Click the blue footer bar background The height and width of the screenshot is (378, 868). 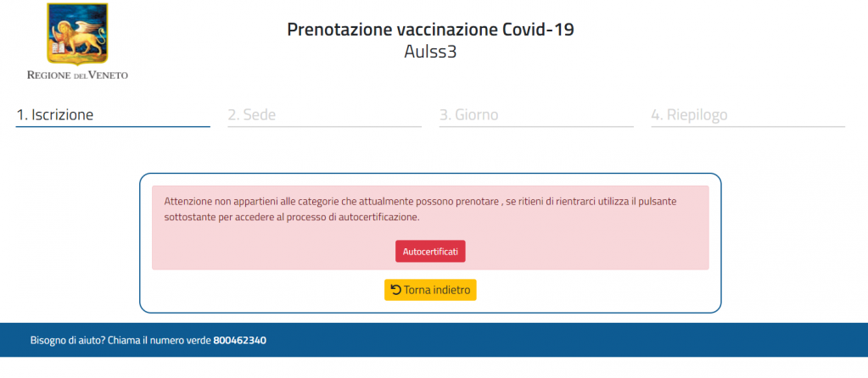pyautogui.click(x=553, y=340)
